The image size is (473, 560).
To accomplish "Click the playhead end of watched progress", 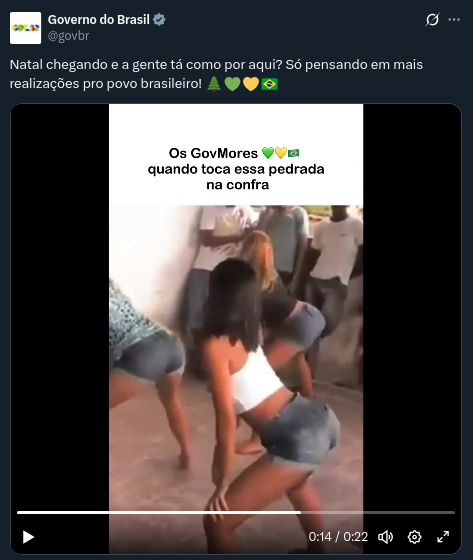I will coord(300,512).
